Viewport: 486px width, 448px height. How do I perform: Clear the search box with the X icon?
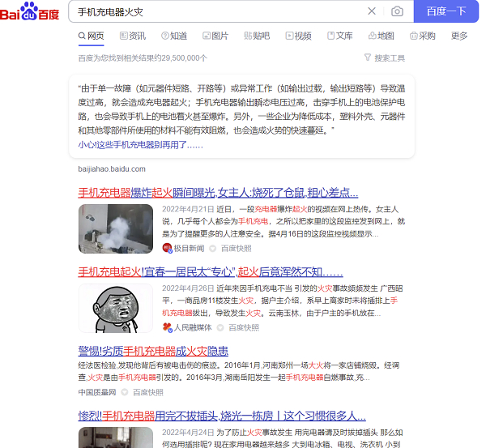click(x=372, y=11)
